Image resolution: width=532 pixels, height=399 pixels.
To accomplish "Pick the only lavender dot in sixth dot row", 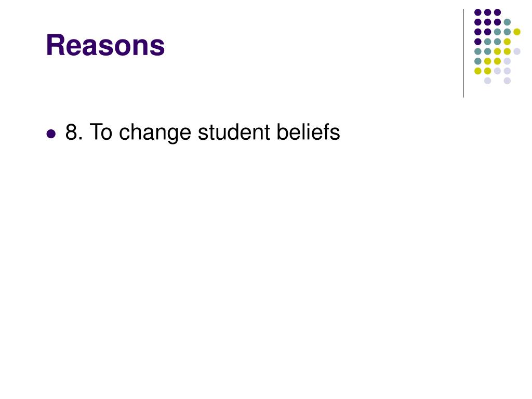I will 507,61.
